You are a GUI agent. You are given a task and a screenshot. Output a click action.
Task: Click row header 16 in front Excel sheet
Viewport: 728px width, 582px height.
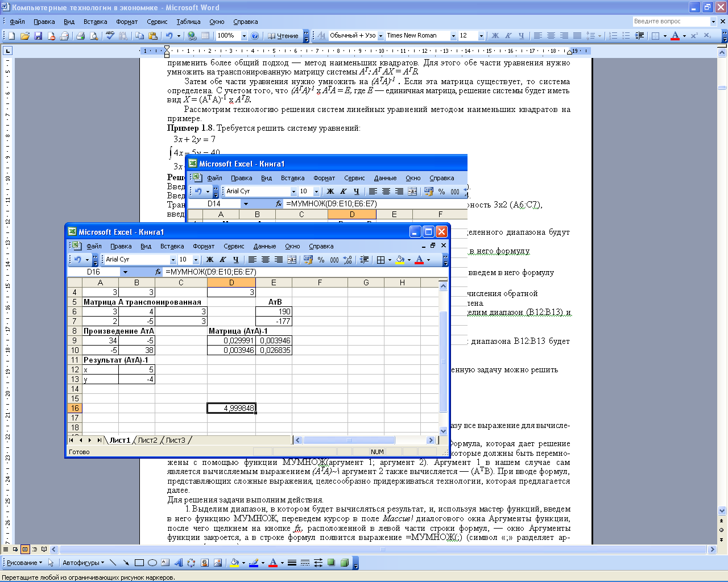(75, 408)
